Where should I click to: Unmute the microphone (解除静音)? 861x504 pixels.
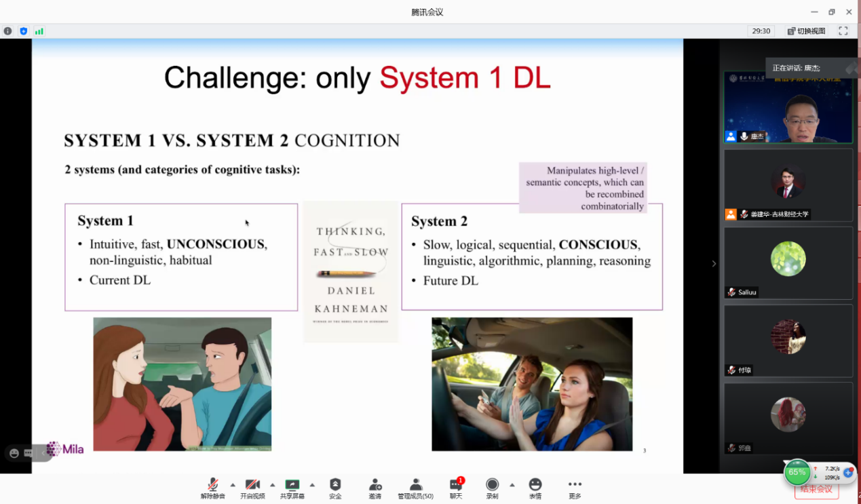click(x=212, y=488)
